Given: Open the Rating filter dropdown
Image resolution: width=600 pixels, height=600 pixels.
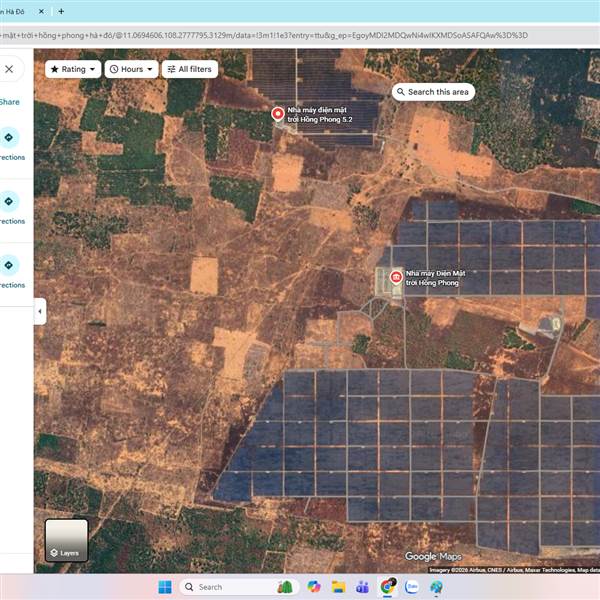Looking at the screenshot, I should click(x=74, y=69).
